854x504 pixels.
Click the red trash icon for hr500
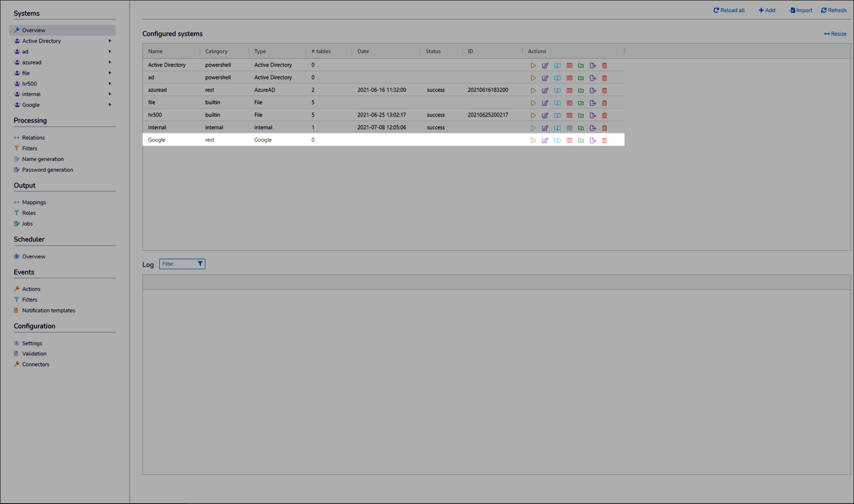click(x=604, y=116)
